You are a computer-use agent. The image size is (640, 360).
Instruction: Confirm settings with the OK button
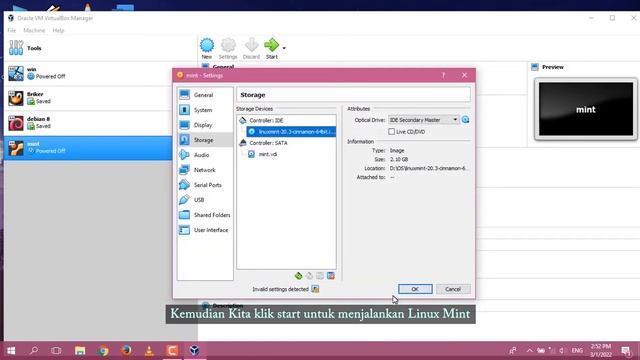(x=415, y=289)
